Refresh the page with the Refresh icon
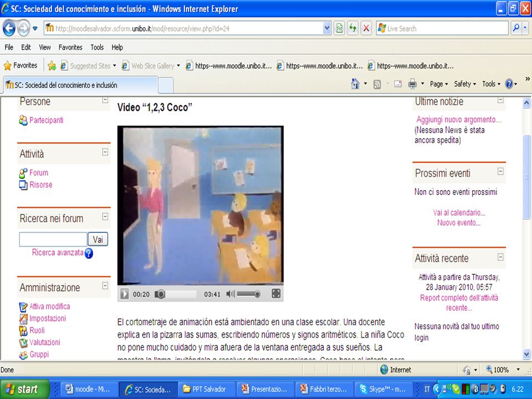 [353, 28]
